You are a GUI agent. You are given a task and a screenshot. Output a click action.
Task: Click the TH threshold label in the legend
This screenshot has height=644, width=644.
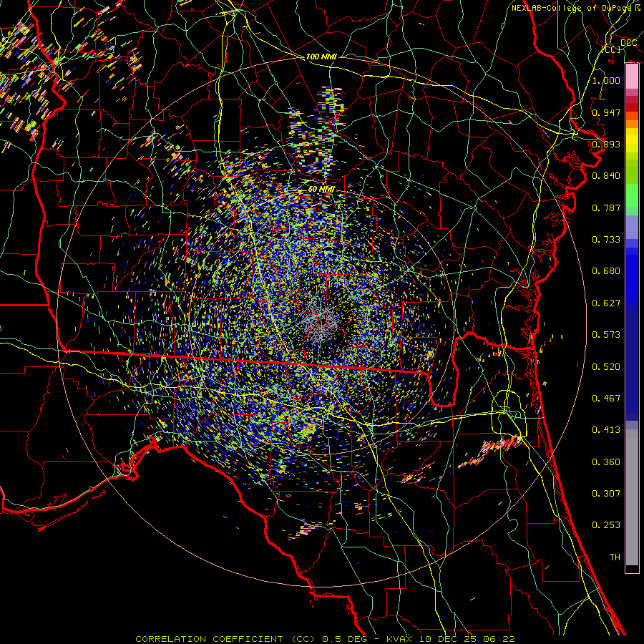tap(615, 557)
